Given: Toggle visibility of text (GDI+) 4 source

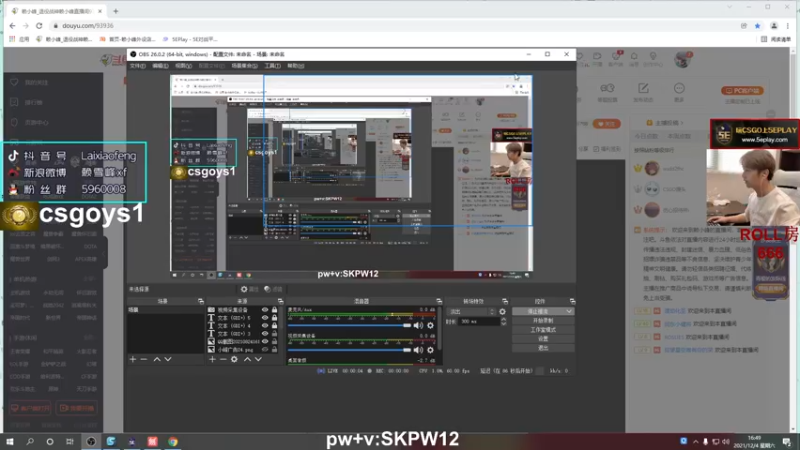Looking at the screenshot, I should tap(265, 326).
